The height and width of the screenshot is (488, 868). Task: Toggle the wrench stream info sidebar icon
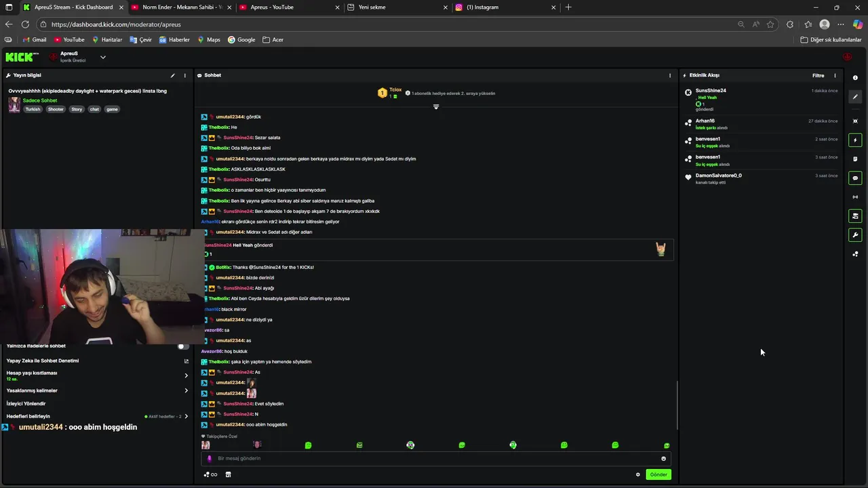[x=855, y=235]
